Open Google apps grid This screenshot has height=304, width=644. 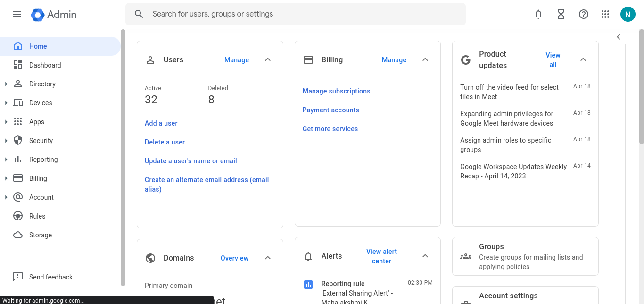(605, 14)
